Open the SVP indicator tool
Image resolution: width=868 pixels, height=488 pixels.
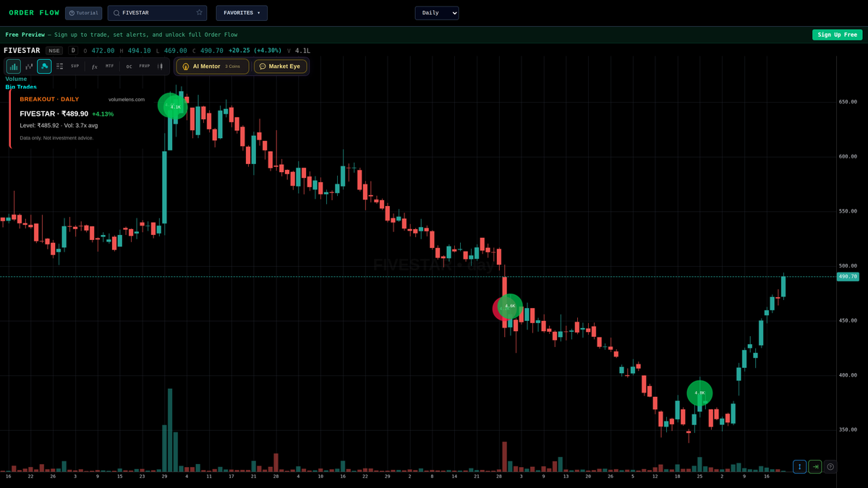(75, 66)
